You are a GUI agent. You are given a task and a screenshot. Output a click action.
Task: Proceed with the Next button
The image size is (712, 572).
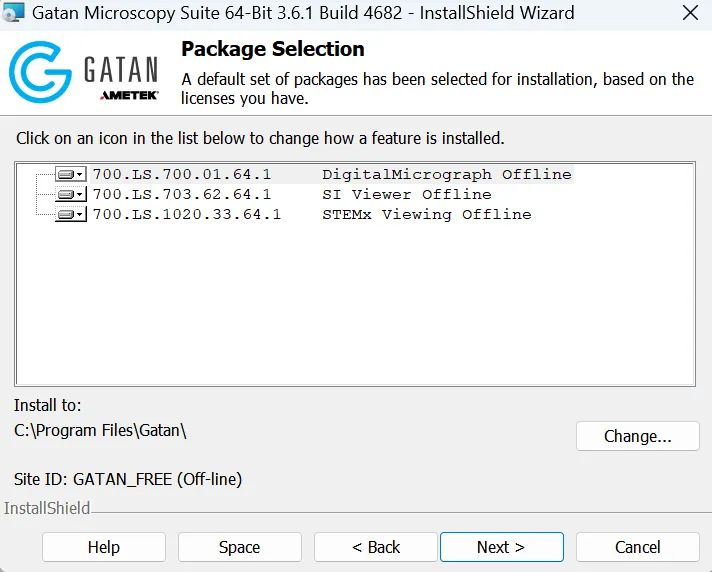(502, 547)
